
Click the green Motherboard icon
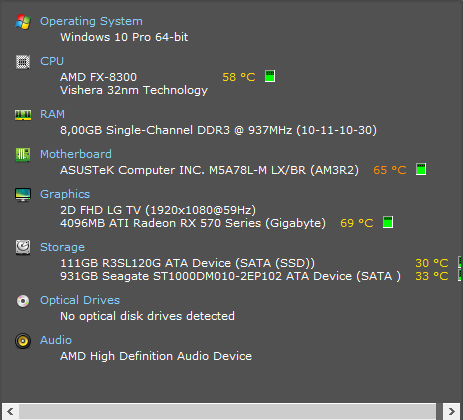coord(23,155)
